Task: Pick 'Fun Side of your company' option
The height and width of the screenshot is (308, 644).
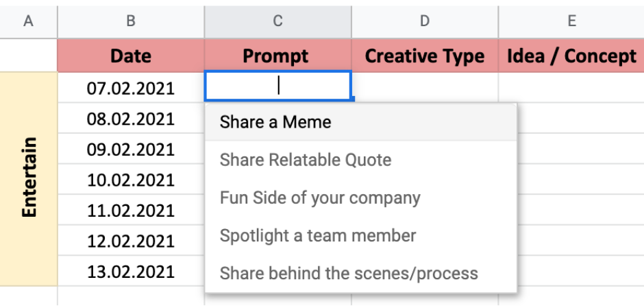Action: click(x=360, y=198)
